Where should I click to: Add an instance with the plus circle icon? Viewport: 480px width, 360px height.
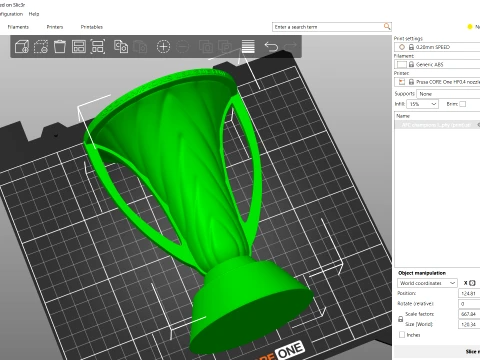click(x=163, y=47)
